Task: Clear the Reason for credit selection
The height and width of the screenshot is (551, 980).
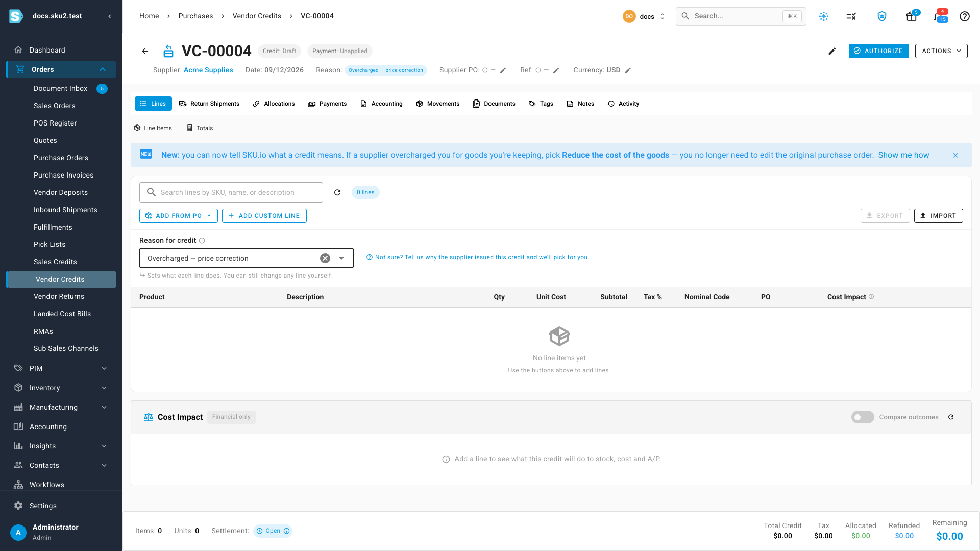Action: point(325,258)
